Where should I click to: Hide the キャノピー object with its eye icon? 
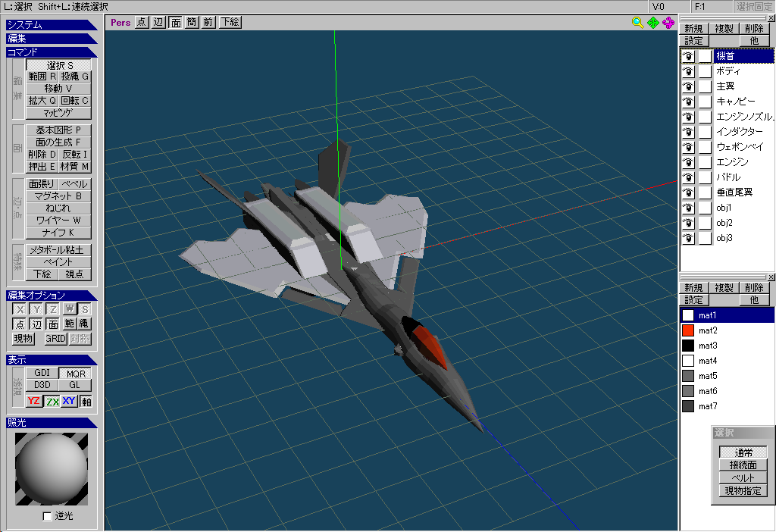pyautogui.click(x=688, y=102)
